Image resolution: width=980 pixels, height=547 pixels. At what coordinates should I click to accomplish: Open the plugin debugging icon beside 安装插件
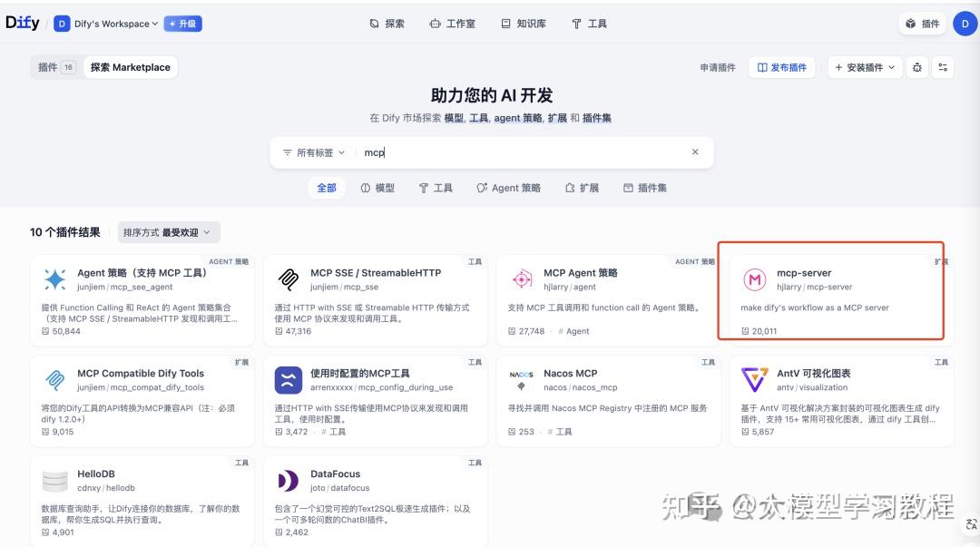tap(916, 67)
